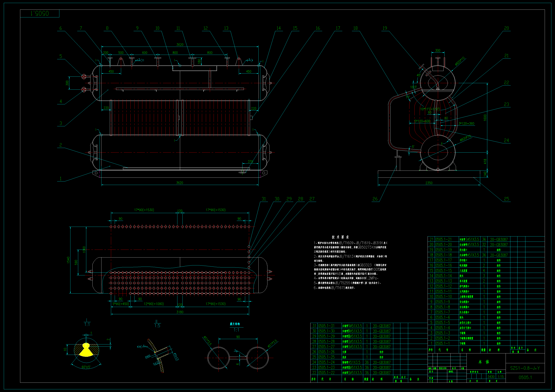Click the "1060" vertical dimension on plan view
555x392 pixels.
click(84, 249)
